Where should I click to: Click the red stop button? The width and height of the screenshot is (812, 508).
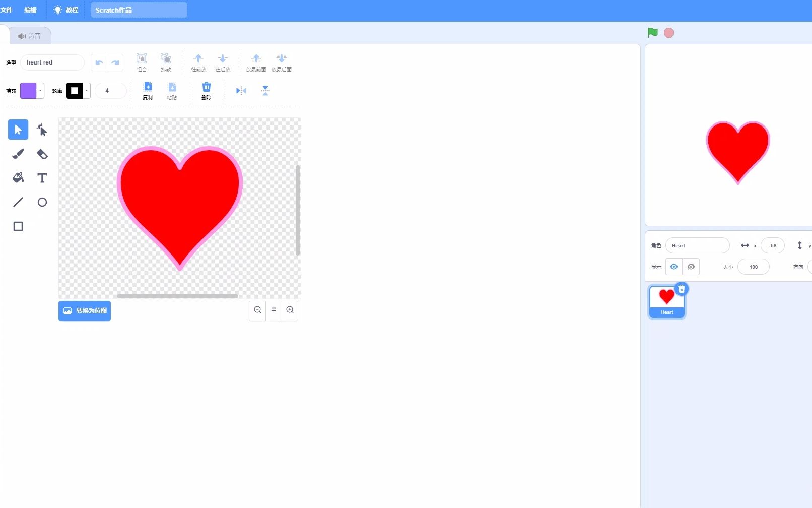[x=669, y=33]
